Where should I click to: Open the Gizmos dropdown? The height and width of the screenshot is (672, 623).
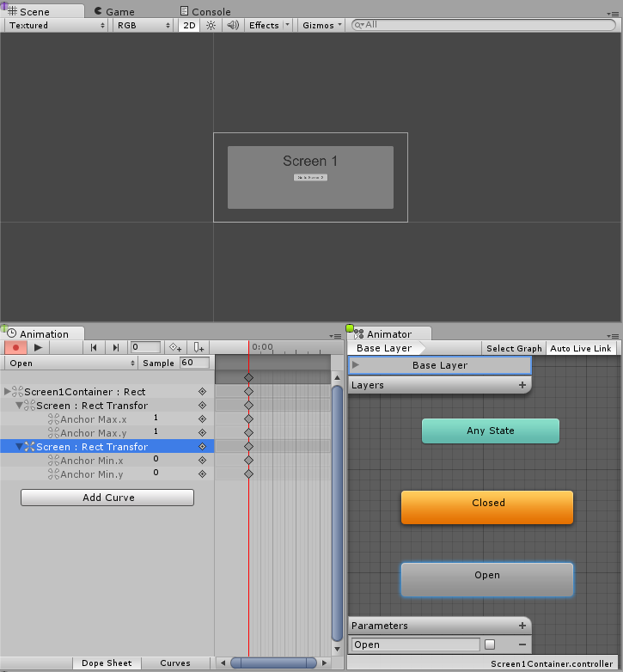click(x=322, y=25)
